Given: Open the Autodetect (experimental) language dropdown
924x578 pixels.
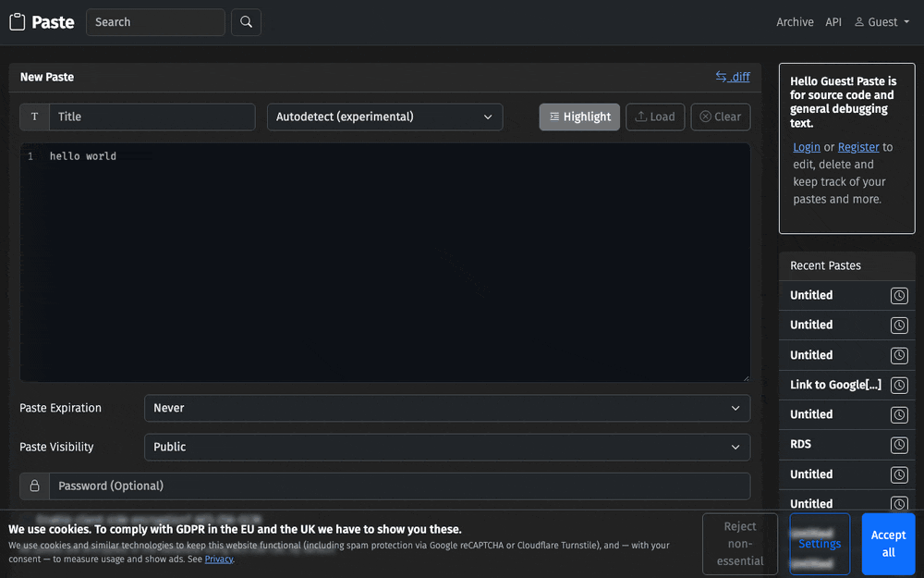Looking at the screenshot, I should pos(384,117).
